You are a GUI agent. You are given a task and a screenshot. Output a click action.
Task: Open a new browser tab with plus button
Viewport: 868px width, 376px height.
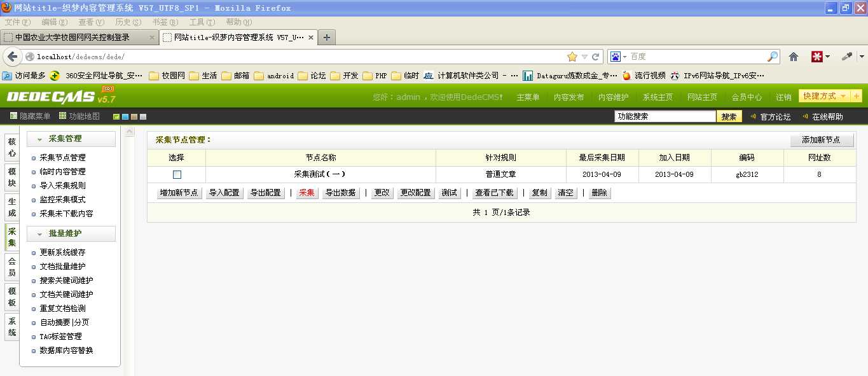click(326, 38)
